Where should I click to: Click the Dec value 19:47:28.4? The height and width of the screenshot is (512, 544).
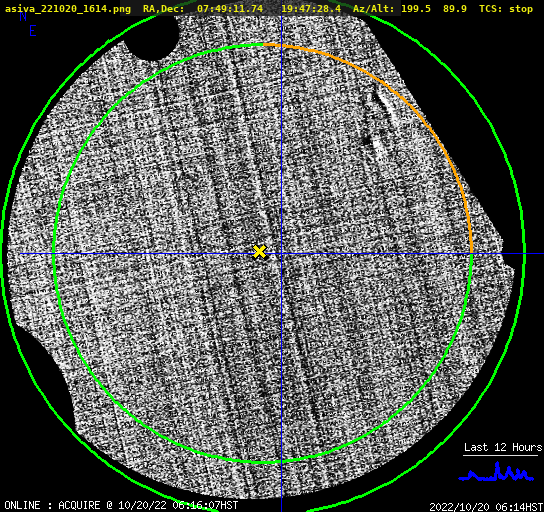point(311,8)
